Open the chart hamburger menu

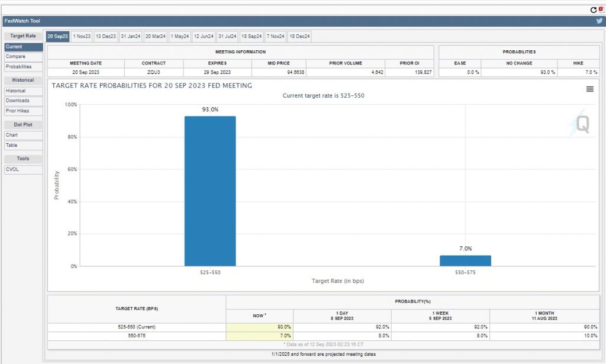pos(590,89)
